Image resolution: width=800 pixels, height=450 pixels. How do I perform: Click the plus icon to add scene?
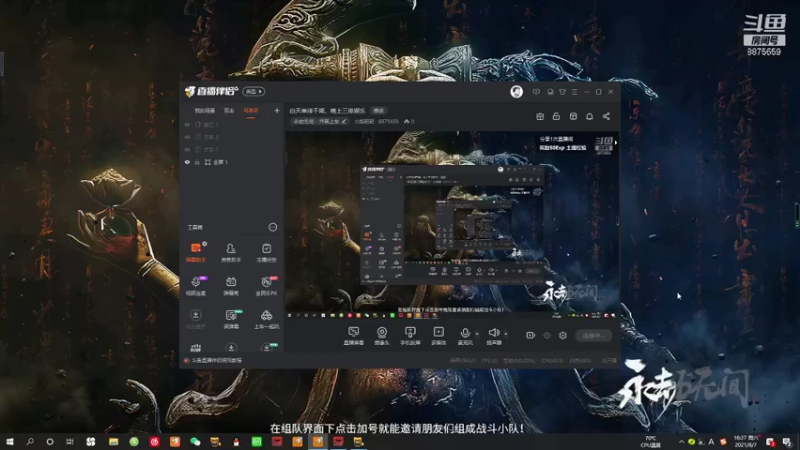pos(277,110)
